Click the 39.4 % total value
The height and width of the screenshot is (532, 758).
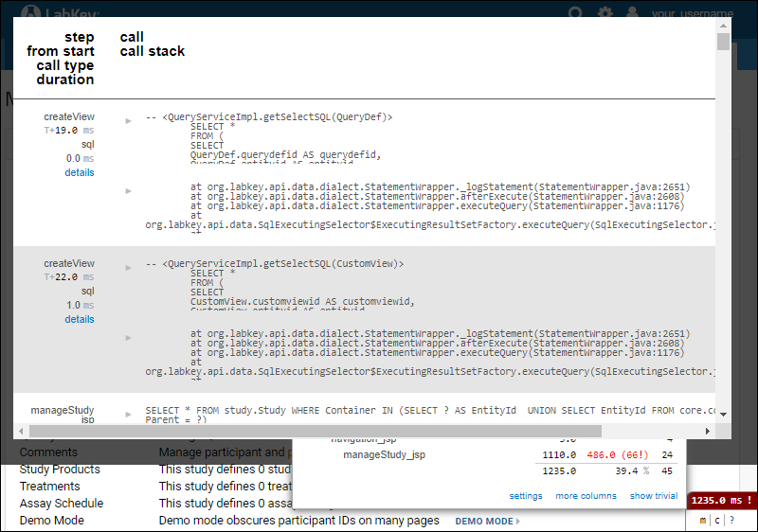pos(632,470)
